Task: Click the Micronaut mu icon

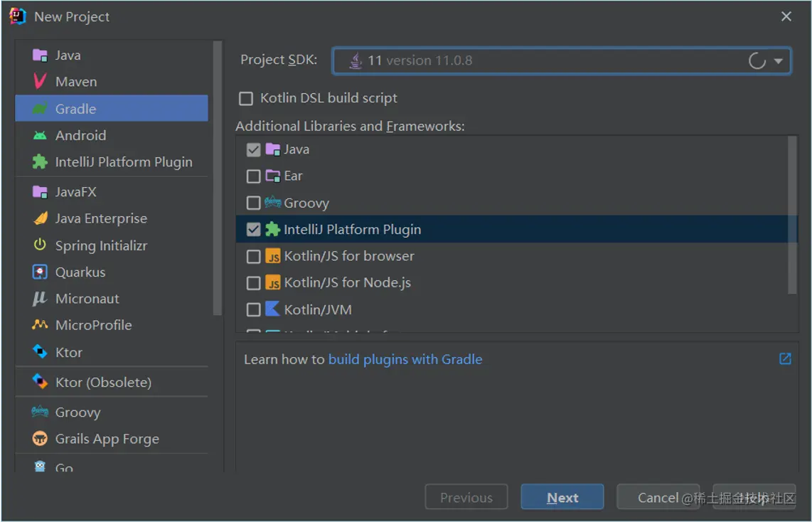Action: pyautogui.click(x=40, y=299)
